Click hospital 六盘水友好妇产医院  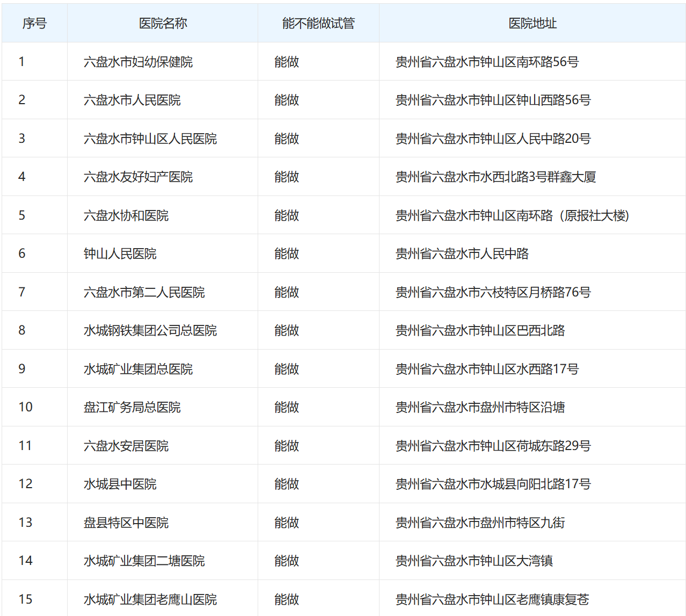(138, 177)
